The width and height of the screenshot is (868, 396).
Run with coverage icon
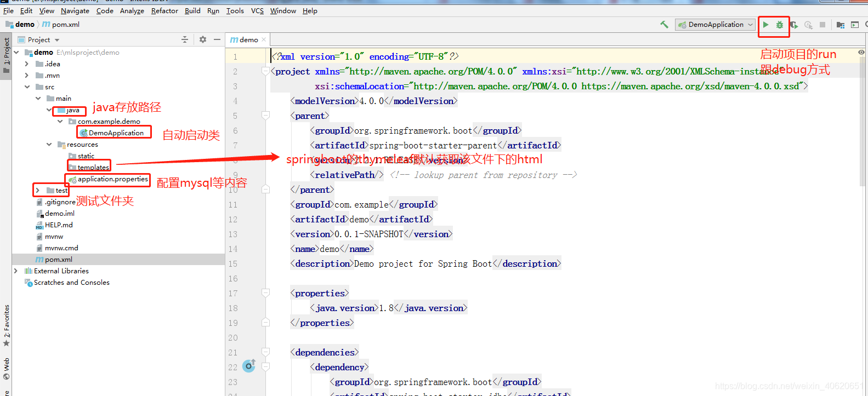(x=794, y=25)
